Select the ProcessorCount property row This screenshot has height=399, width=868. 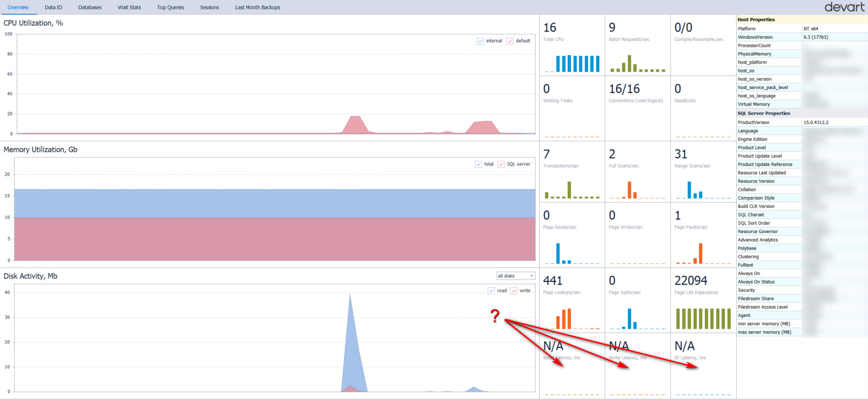click(802, 46)
